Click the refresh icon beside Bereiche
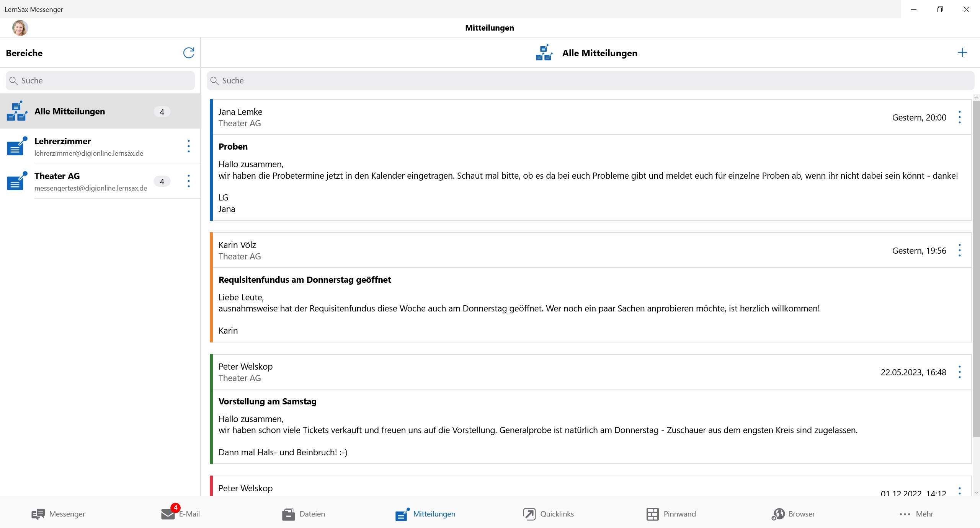Viewport: 980px width, 528px height. coord(189,53)
